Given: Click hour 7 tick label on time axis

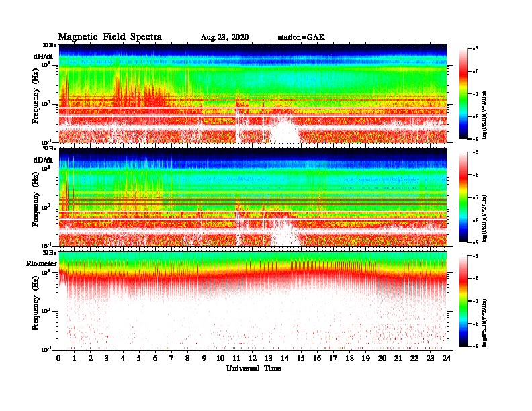Looking at the screenshot, I should [172, 358].
